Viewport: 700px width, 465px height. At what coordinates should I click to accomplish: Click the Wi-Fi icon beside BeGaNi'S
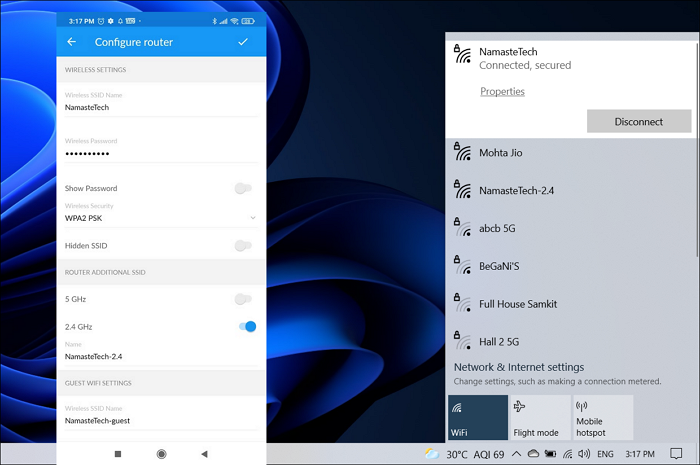point(463,266)
